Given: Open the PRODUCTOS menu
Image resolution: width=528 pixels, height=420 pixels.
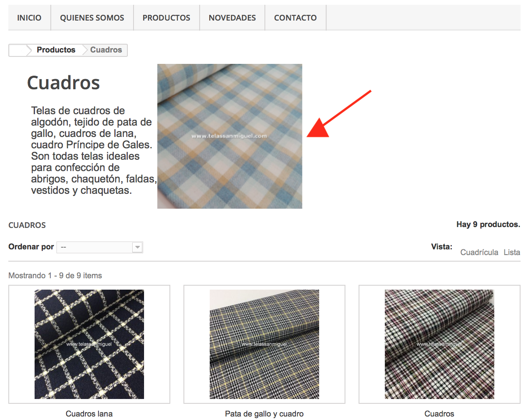Looking at the screenshot, I should pyautogui.click(x=166, y=18).
